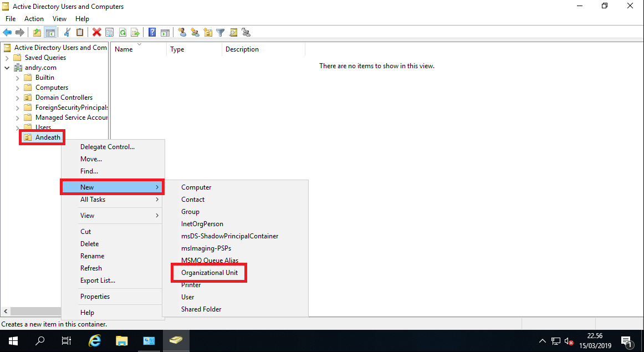Select the Andeath organizational unit in the tree

coord(48,137)
